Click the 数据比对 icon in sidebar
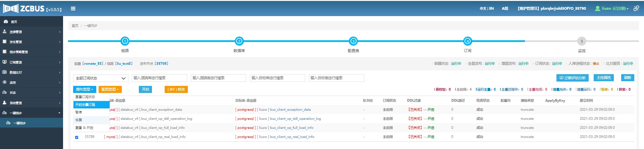 coord(5,72)
